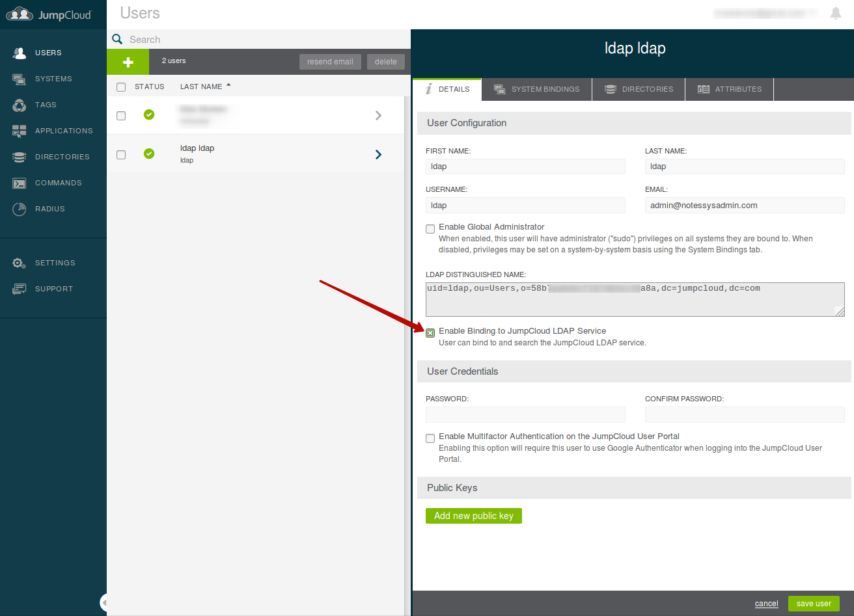Go to COMMANDS in the sidebar menu

(59, 183)
